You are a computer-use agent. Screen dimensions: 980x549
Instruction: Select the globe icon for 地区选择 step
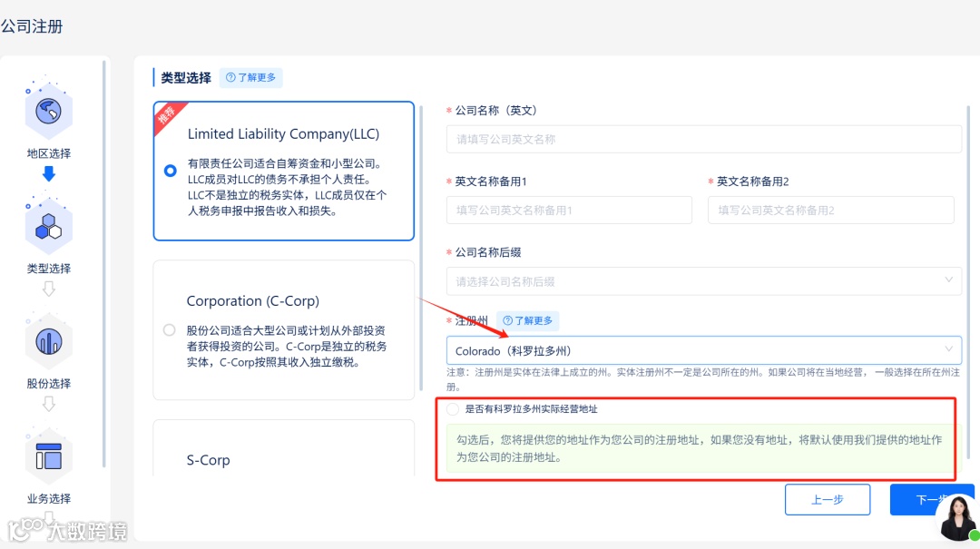[48, 111]
